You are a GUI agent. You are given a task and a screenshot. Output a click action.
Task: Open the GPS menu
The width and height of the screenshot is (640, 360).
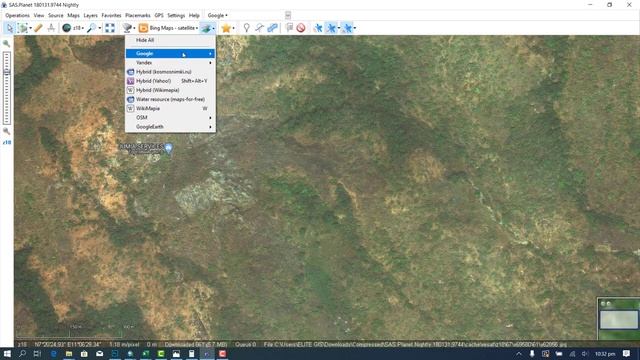click(x=159, y=16)
